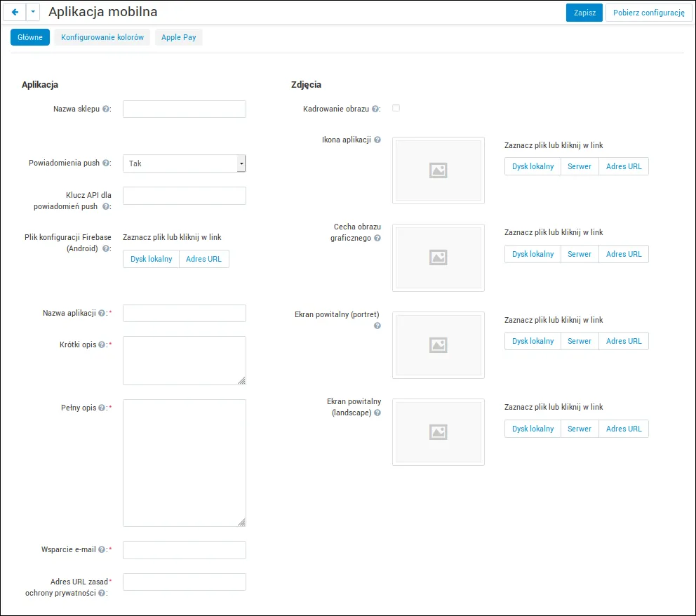Select Dysk lokalny for Ekran powitalny (landscape)
Viewport: 696px width, 616px height.
click(533, 429)
